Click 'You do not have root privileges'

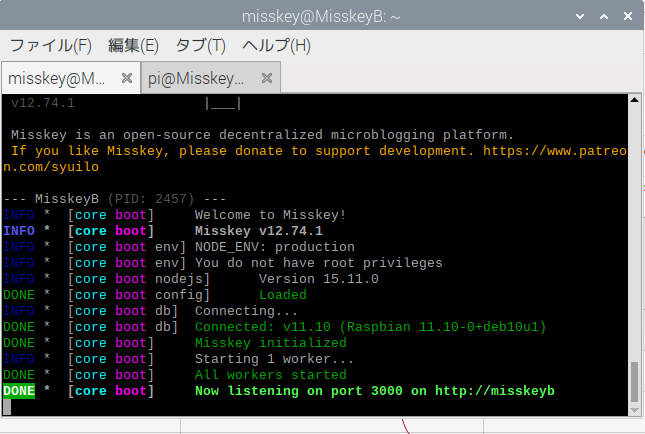click(x=318, y=263)
